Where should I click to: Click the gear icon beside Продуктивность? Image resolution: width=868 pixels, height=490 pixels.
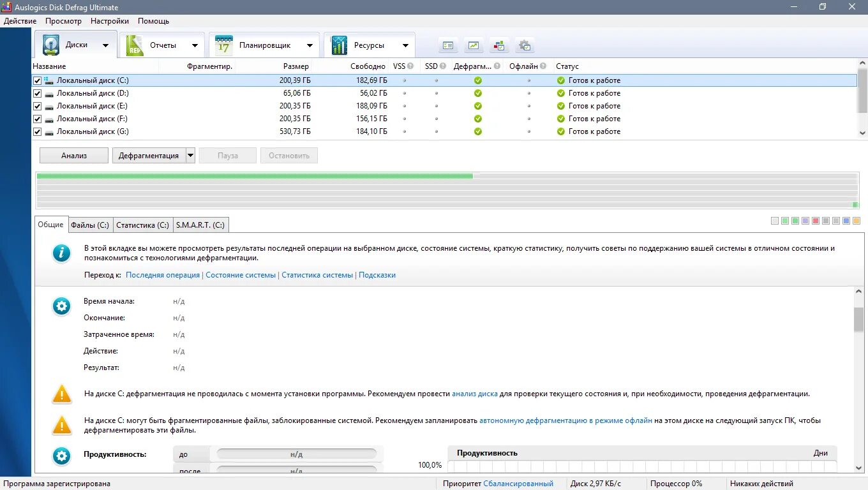62,456
